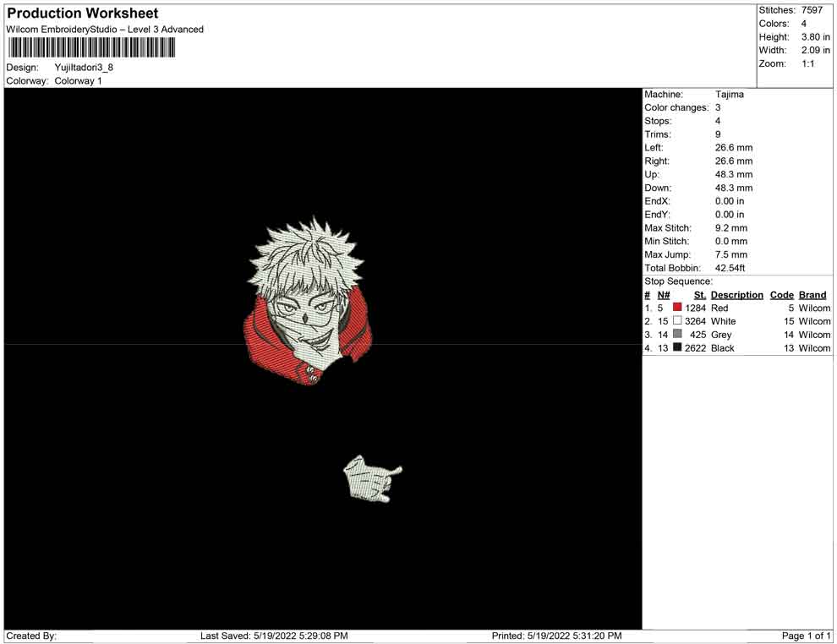
Task: Click the Up value '48.3 mm'
Action: tap(734, 174)
